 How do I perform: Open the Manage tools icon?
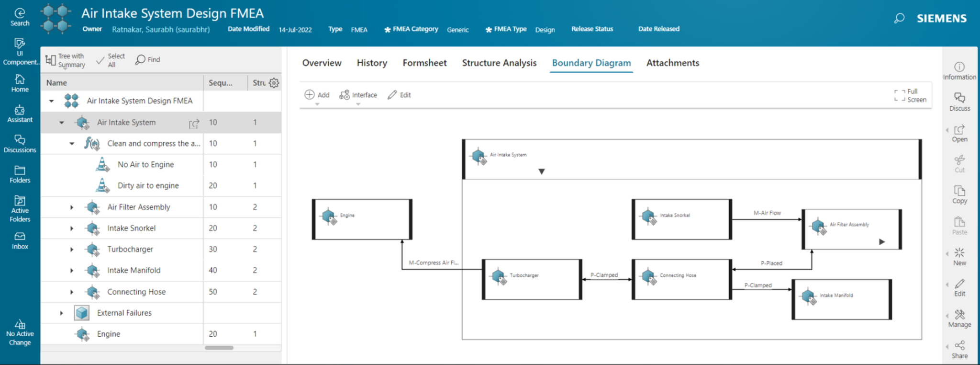tap(959, 318)
